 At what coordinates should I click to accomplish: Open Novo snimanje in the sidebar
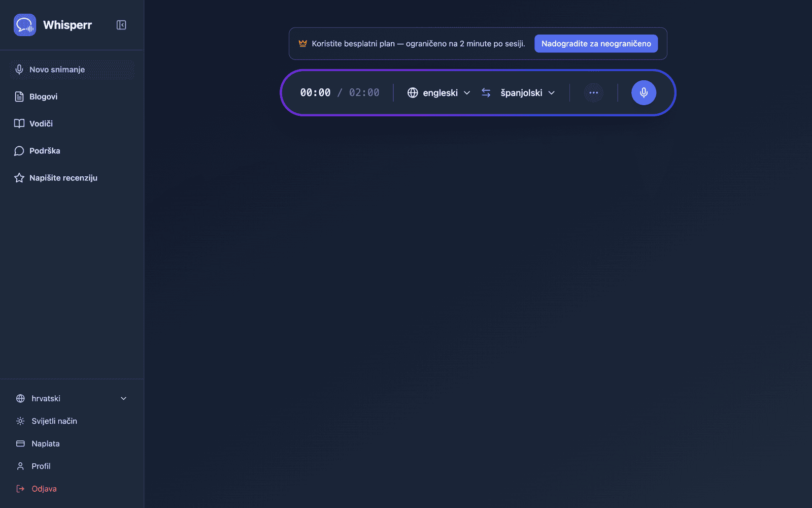[72, 70]
